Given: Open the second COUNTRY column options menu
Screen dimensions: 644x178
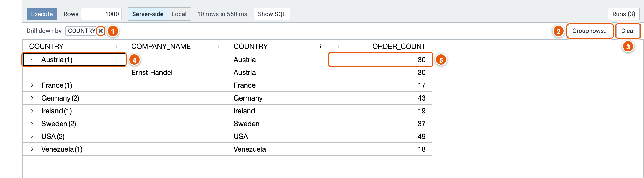Looking at the screenshot, I should click(320, 46).
